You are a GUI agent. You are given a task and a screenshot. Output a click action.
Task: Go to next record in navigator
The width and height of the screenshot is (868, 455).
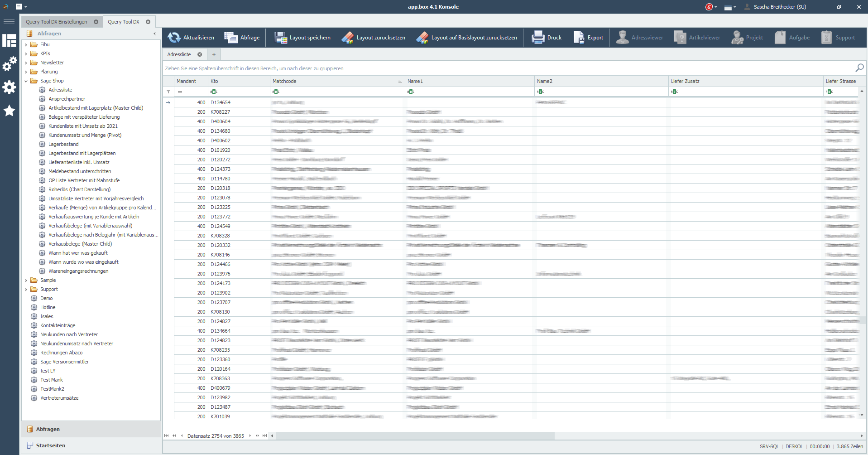(250, 436)
